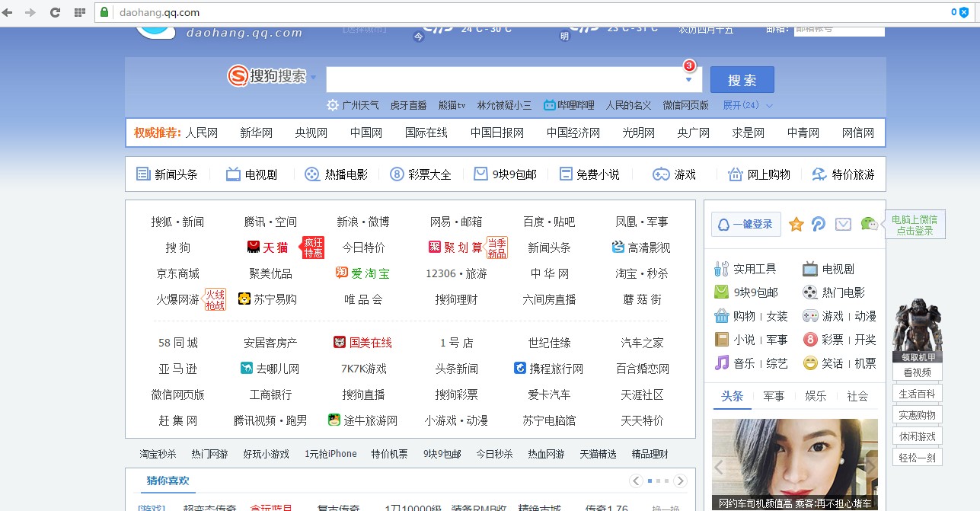Switch to 娱乐 news tab
980x511 pixels.
[x=816, y=396]
